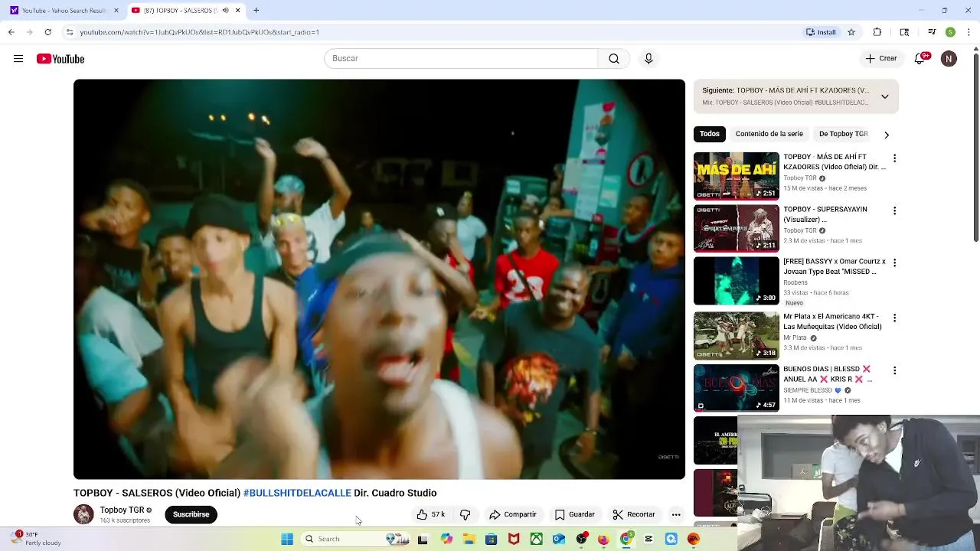The image size is (980, 551).
Task: Select the Contenido de la serie chip
Action: [769, 134]
